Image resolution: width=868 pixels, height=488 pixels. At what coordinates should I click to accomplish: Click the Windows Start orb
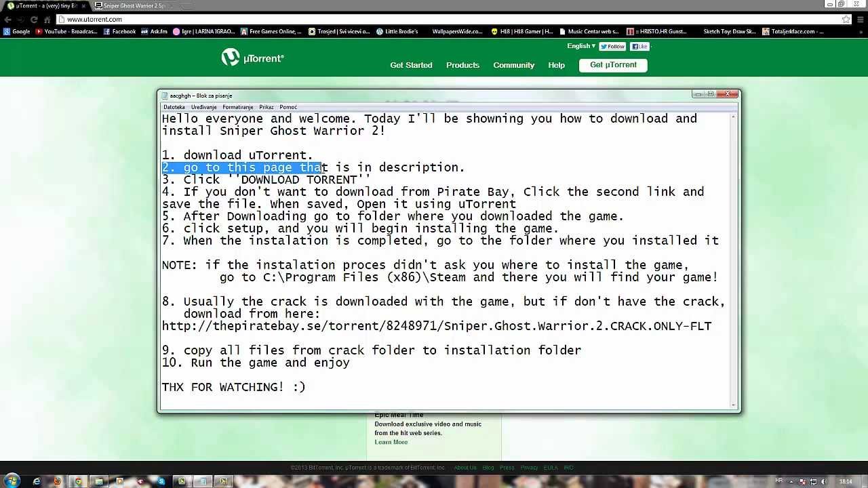(x=12, y=481)
